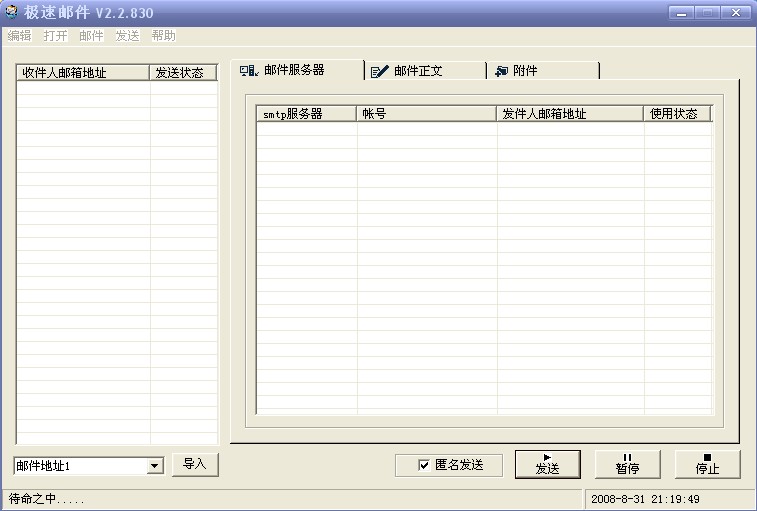This screenshot has width=757, height=511.
Task: Click the smtp服务器 column header
Action: (306, 114)
